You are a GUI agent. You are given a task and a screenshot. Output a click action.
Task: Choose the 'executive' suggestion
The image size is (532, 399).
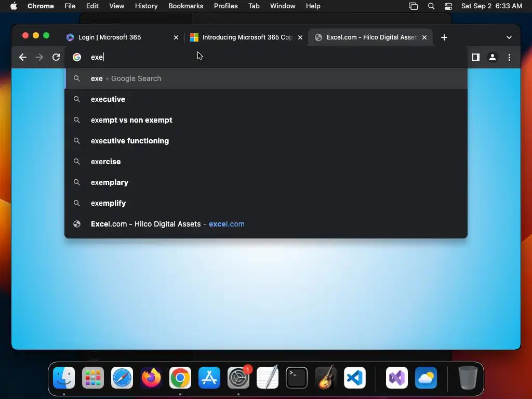(266, 99)
